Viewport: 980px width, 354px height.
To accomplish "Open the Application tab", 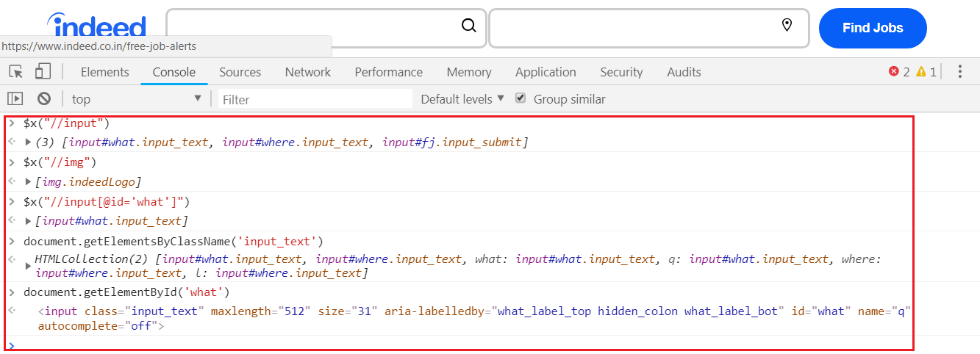I will (x=546, y=72).
